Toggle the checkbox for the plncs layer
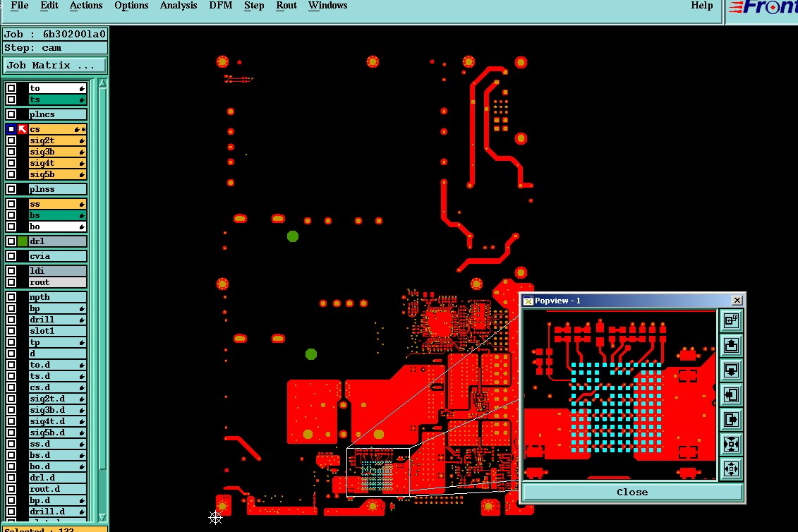798x532 pixels. point(11,114)
